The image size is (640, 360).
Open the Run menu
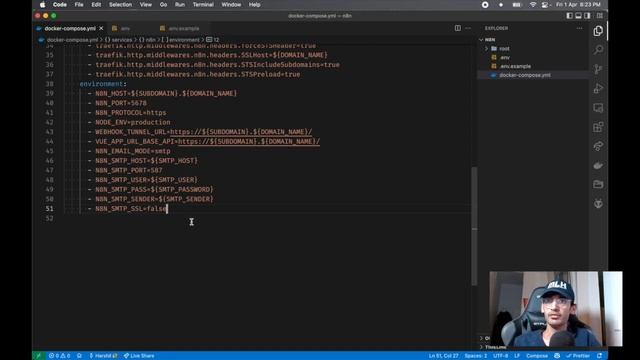tap(180, 4)
